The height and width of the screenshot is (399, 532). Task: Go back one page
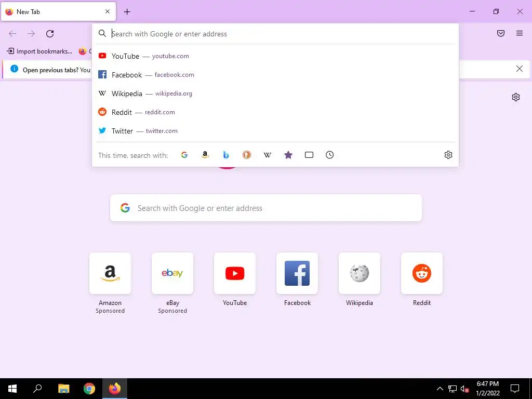(x=12, y=34)
